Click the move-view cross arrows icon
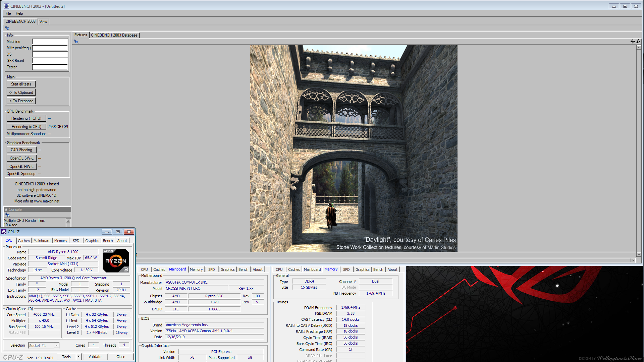 click(x=633, y=41)
